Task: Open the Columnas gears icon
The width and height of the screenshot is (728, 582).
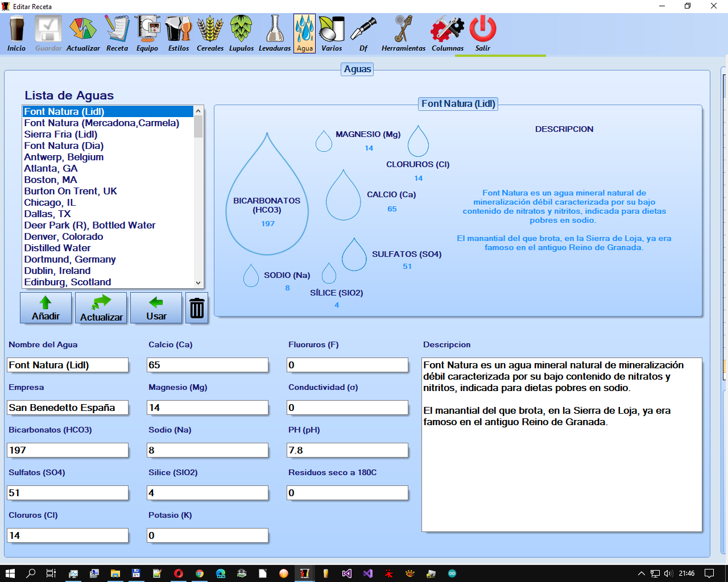Action: coord(448,34)
